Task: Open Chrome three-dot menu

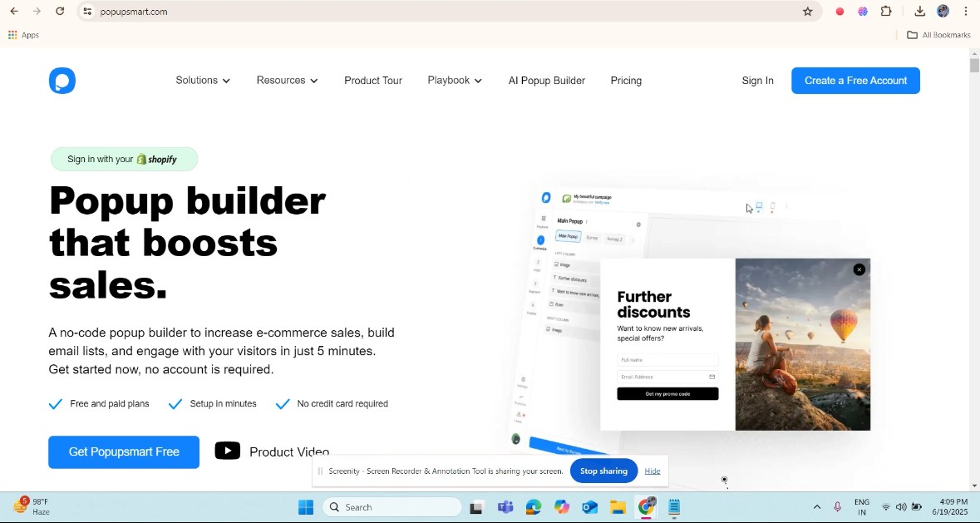Action: [966, 12]
